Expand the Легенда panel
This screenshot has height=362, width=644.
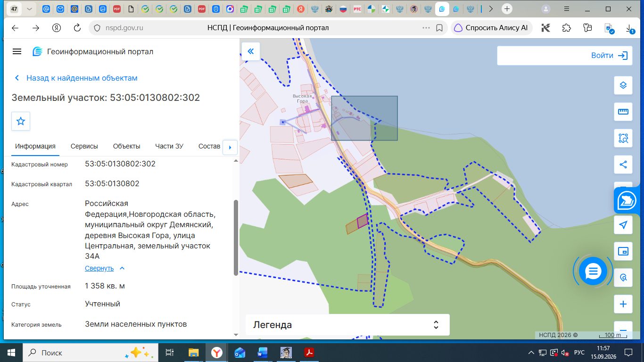point(347,325)
